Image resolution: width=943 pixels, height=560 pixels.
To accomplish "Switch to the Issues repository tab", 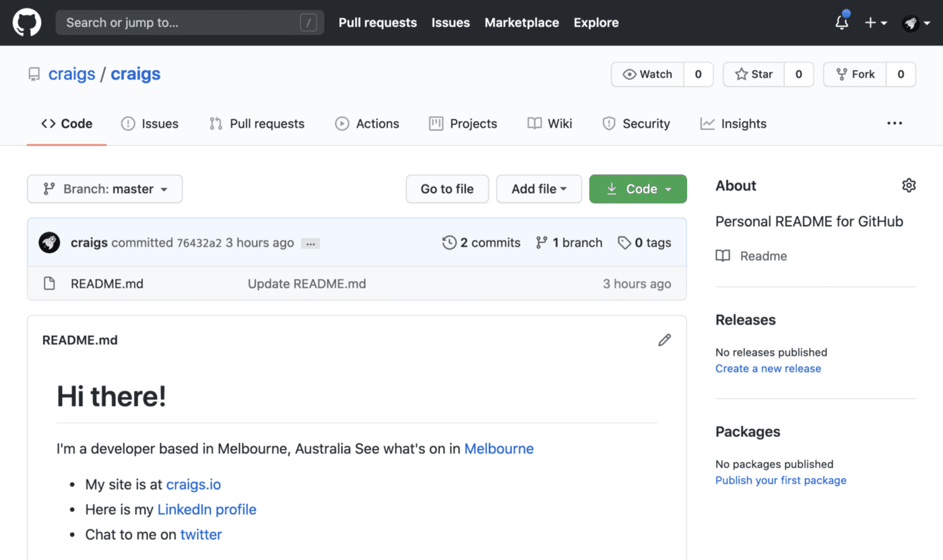I will (150, 124).
